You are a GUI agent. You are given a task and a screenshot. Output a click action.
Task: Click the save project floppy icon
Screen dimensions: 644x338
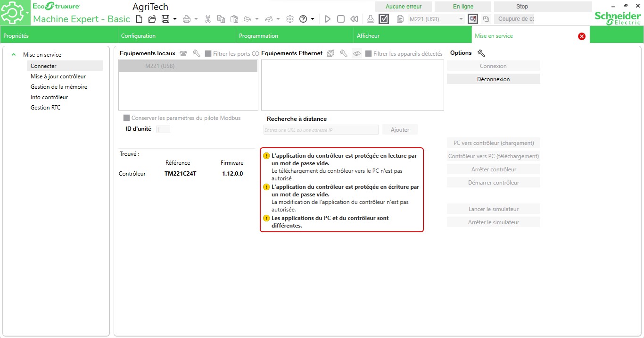(165, 19)
